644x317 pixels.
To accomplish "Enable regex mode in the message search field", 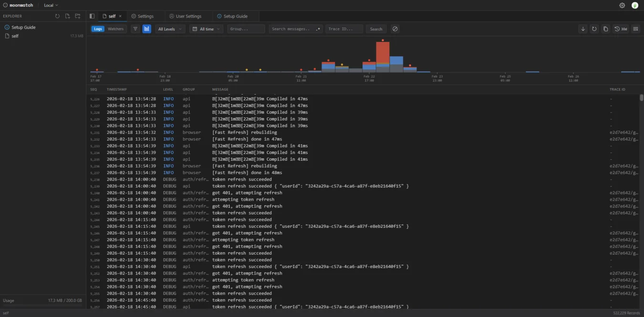I will coord(318,29).
